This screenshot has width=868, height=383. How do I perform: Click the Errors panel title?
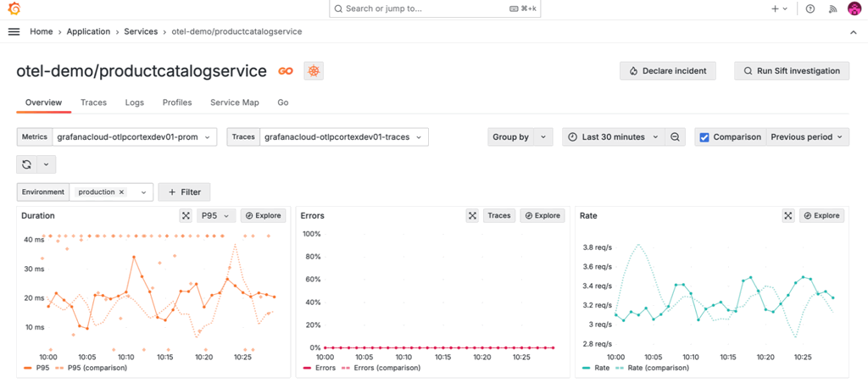[x=312, y=216]
